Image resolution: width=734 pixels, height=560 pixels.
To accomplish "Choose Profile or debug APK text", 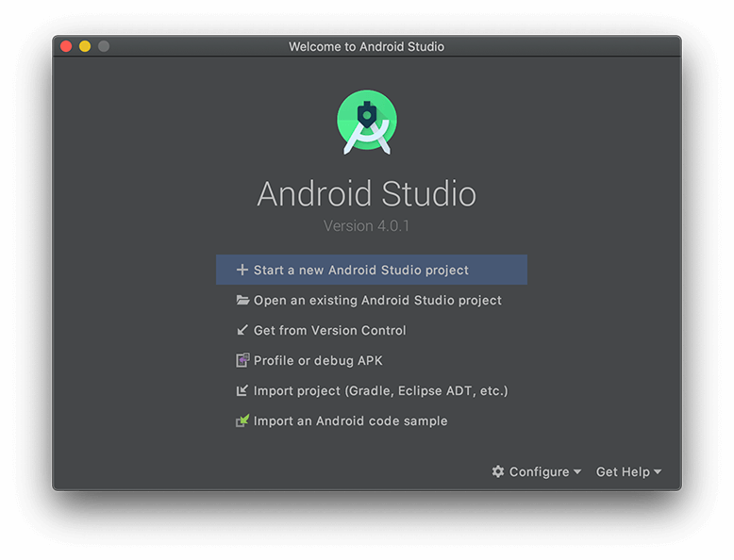I will pos(318,361).
